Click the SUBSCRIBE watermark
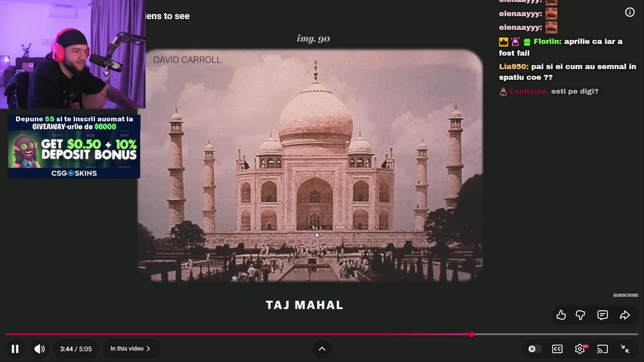The image size is (644, 362). tap(625, 295)
